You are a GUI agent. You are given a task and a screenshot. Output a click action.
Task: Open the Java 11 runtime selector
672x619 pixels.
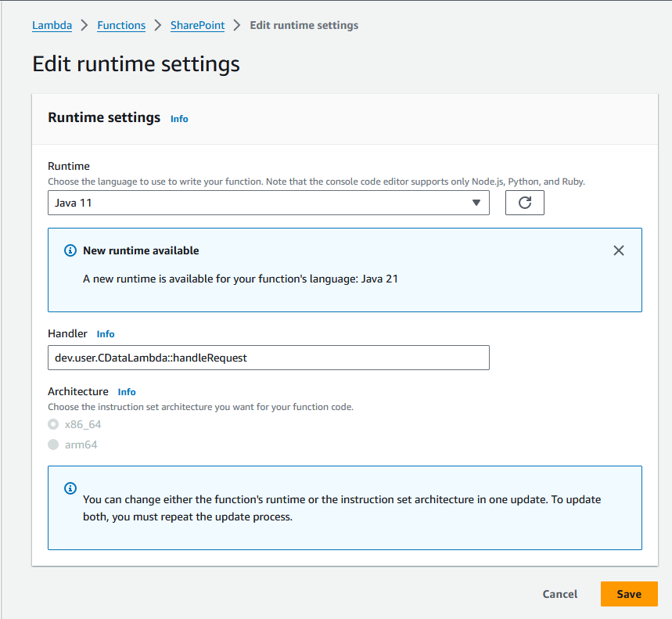pos(268,203)
